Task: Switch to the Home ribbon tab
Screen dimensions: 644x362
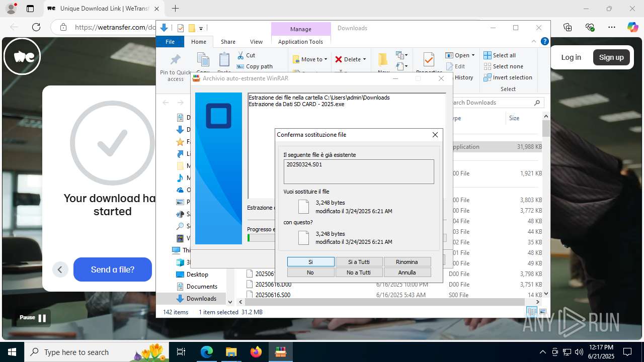Action: pos(198,42)
